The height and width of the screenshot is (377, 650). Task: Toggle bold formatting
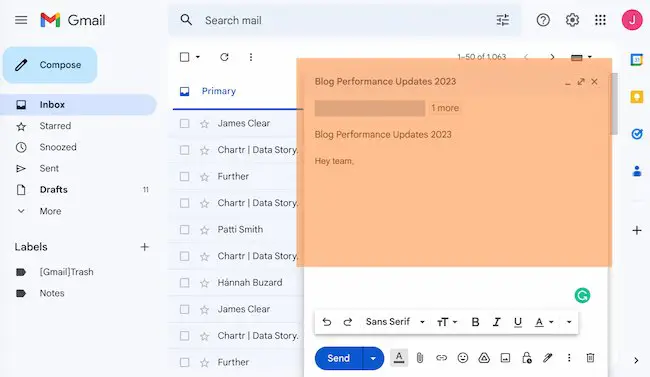coord(475,322)
